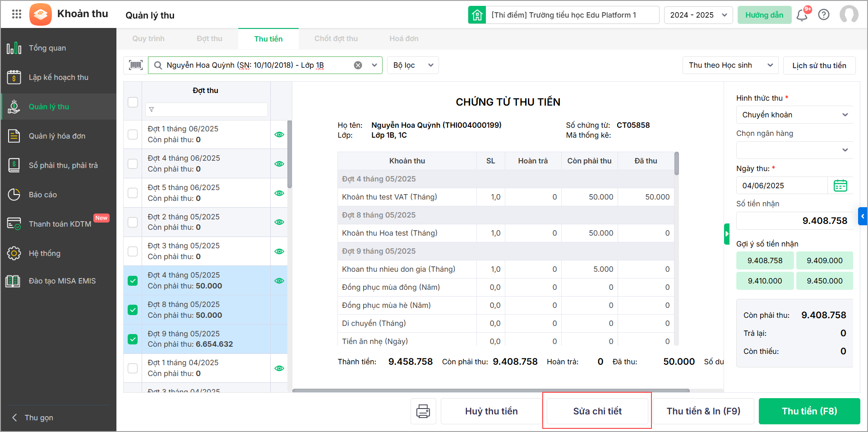Open Chọn ngân hàng dropdown
Image resolution: width=868 pixels, height=432 pixels.
[x=794, y=150]
